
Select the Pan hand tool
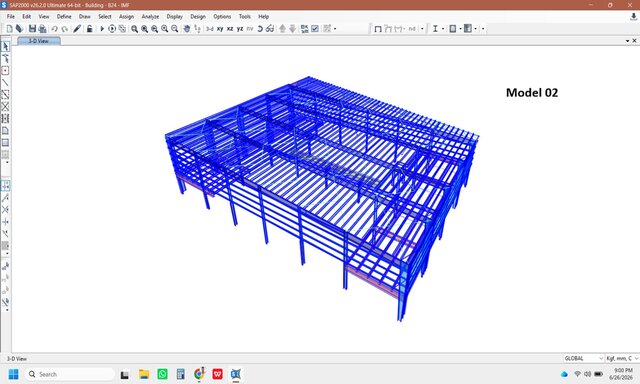click(187, 29)
